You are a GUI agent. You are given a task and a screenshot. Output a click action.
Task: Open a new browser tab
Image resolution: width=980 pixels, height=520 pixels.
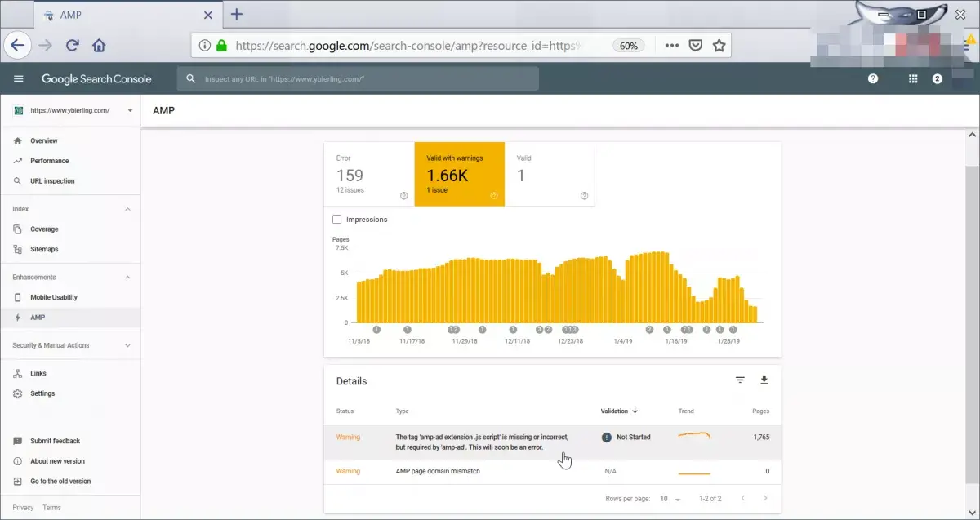click(237, 14)
